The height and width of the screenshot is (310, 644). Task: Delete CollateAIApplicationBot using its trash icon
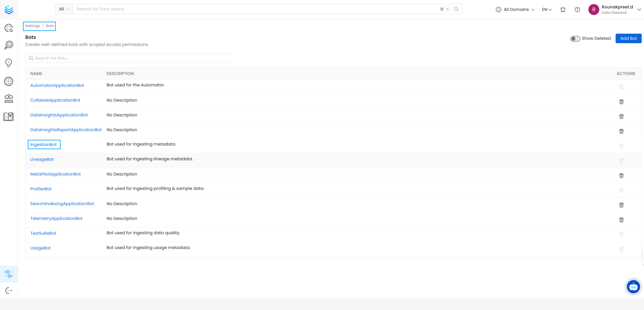(x=622, y=102)
